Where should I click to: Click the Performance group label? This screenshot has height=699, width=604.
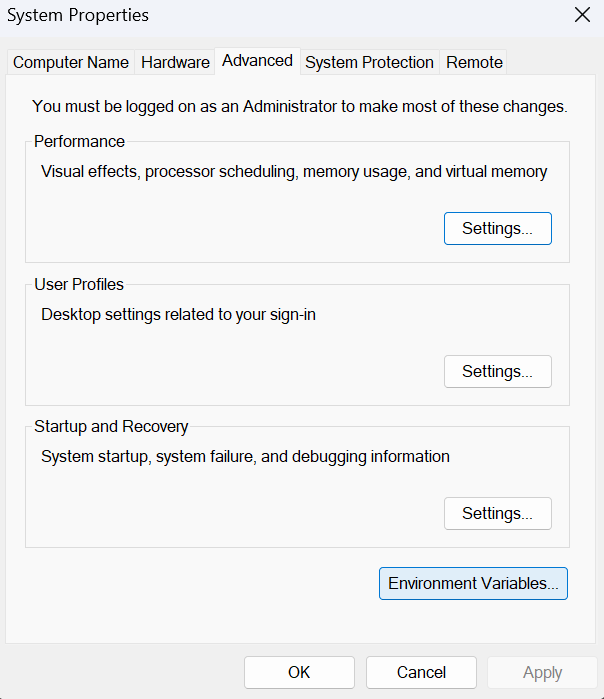(79, 141)
